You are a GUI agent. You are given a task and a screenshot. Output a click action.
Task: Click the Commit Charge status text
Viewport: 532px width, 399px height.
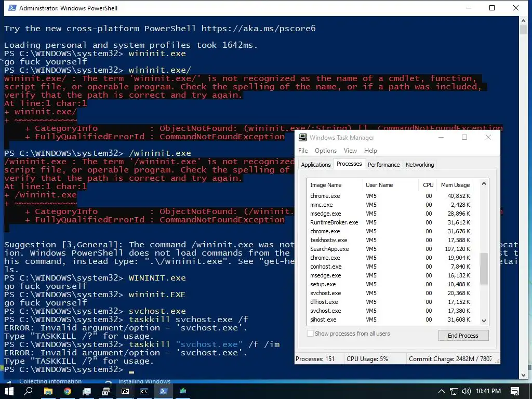pyautogui.click(x=450, y=358)
